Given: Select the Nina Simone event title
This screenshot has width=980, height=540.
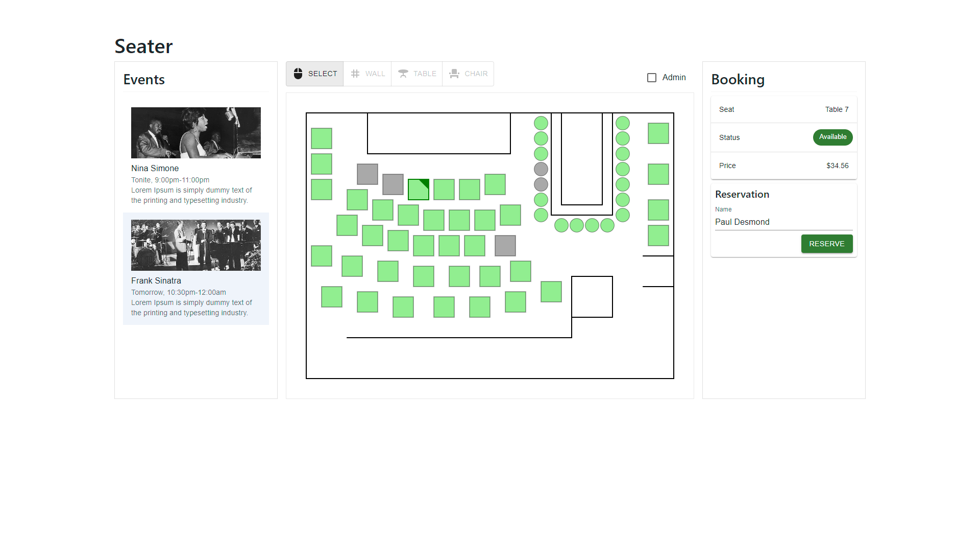Looking at the screenshot, I should (x=155, y=168).
